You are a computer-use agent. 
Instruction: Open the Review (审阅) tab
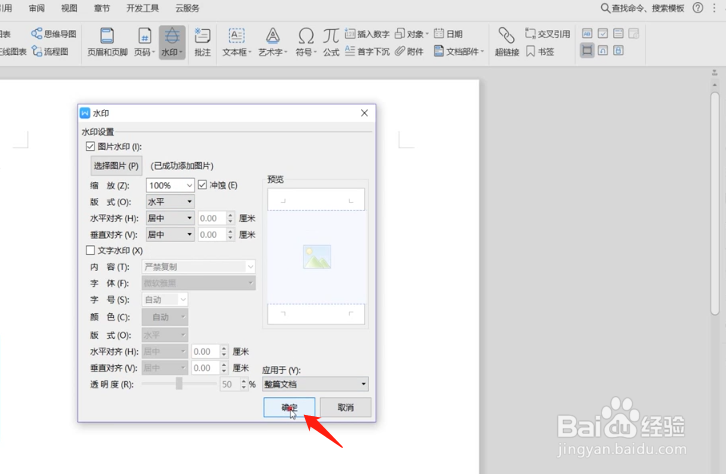click(37, 8)
